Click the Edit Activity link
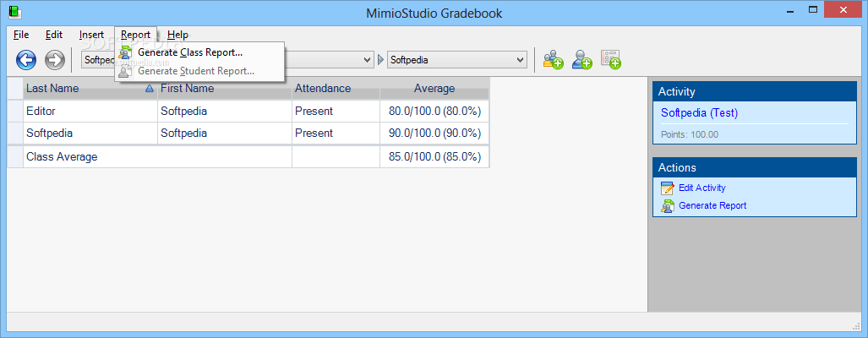Viewport: 868px width, 338px height. (x=702, y=188)
